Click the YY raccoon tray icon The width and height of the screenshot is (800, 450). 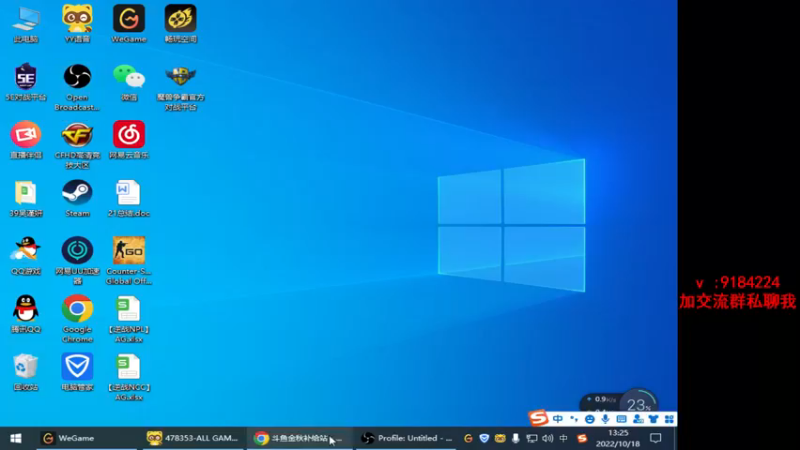coord(500,438)
